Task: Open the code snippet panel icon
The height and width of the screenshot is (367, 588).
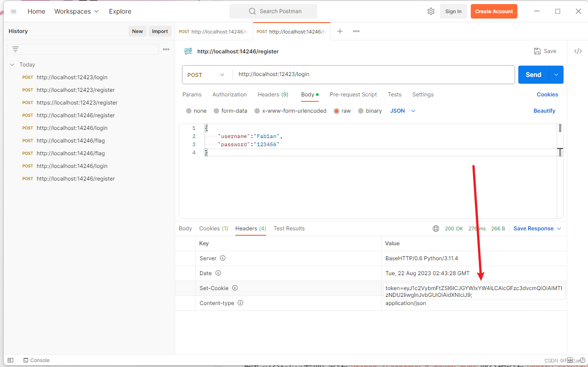Action: click(x=578, y=51)
